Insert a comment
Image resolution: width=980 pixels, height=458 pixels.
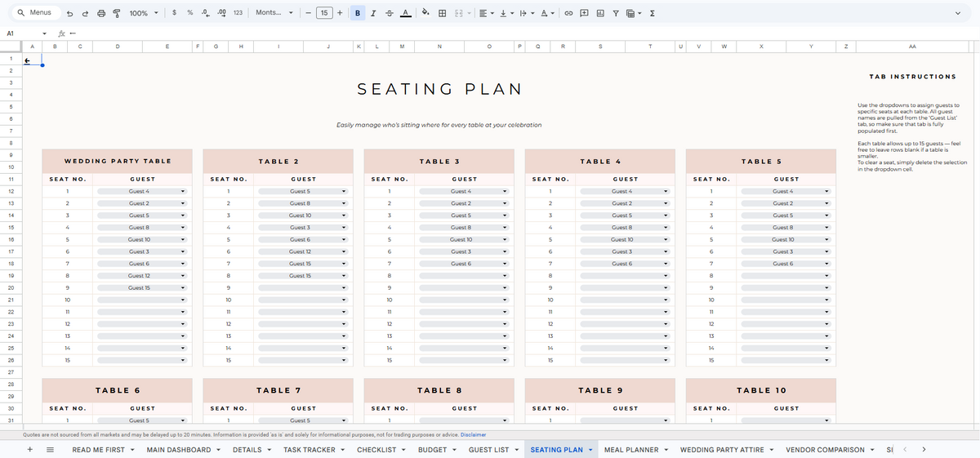[585, 13]
